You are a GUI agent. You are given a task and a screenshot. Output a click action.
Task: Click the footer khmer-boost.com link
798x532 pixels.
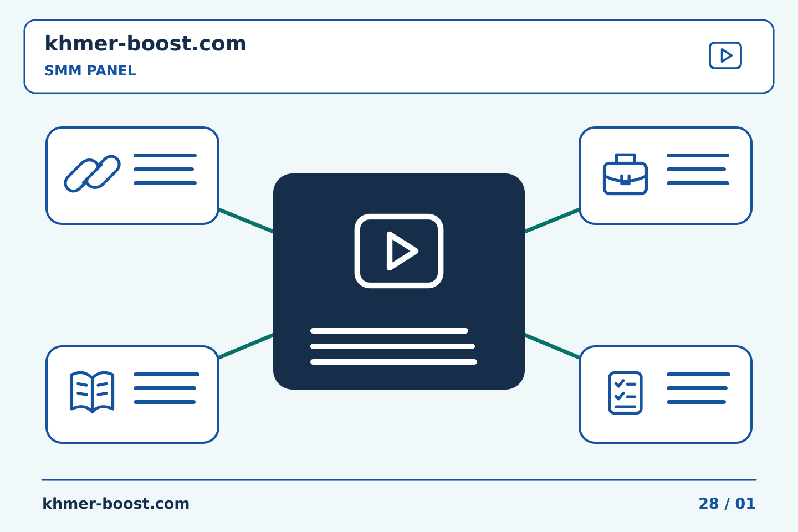116,503
